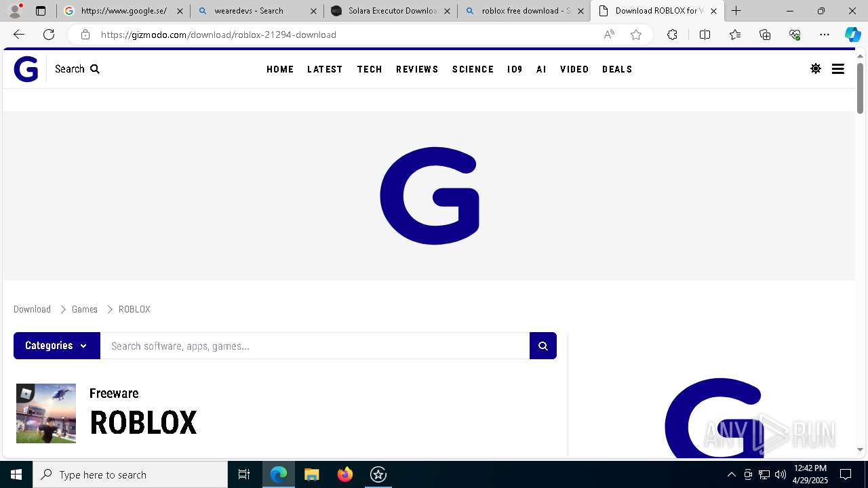This screenshot has width=868, height=488.
Task: Follow the Games breadcrumb link
Action: pos(85,309)
